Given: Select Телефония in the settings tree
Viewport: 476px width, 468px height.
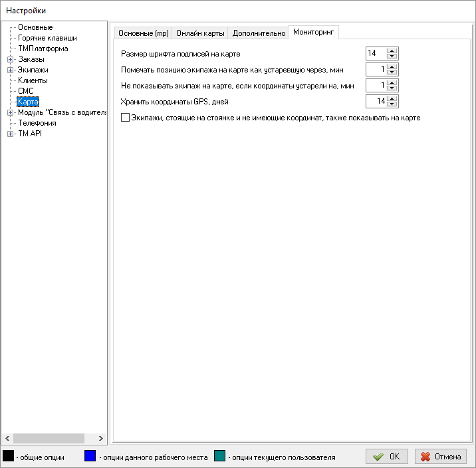Looking at the screenshot, I should [37, 123].
